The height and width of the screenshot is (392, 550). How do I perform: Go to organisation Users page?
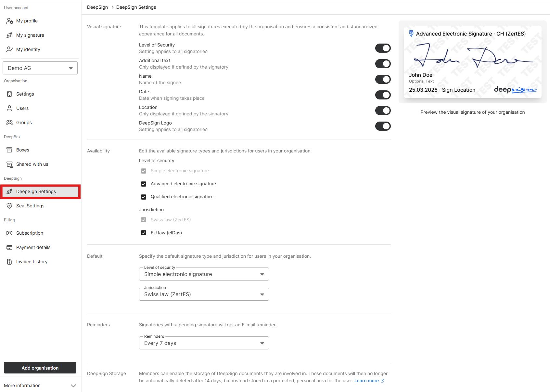(x=22, y=108)
